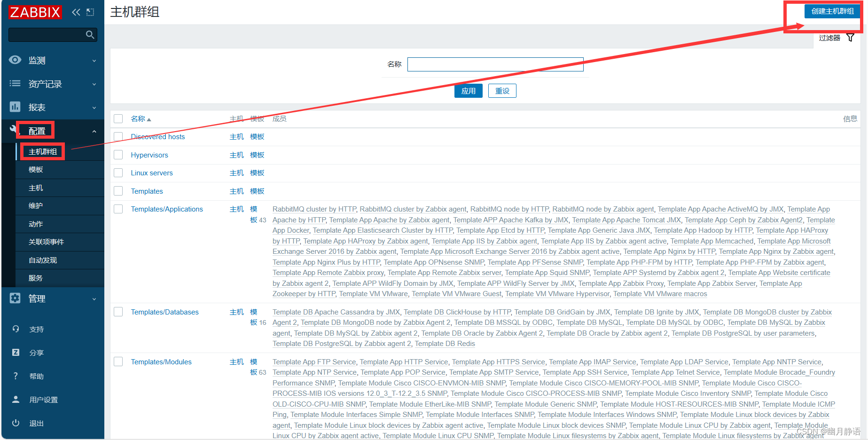This screenshot has width=868, height=440.
Task: Open the Discovered hosts group link
Action: pyautogui.click(x=158, y=137)
